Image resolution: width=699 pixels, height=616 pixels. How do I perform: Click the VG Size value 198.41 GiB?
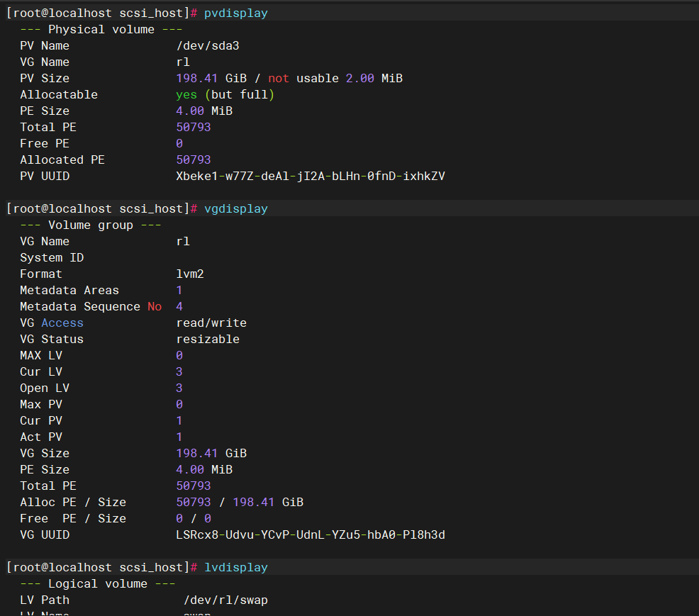pos(211,454)
